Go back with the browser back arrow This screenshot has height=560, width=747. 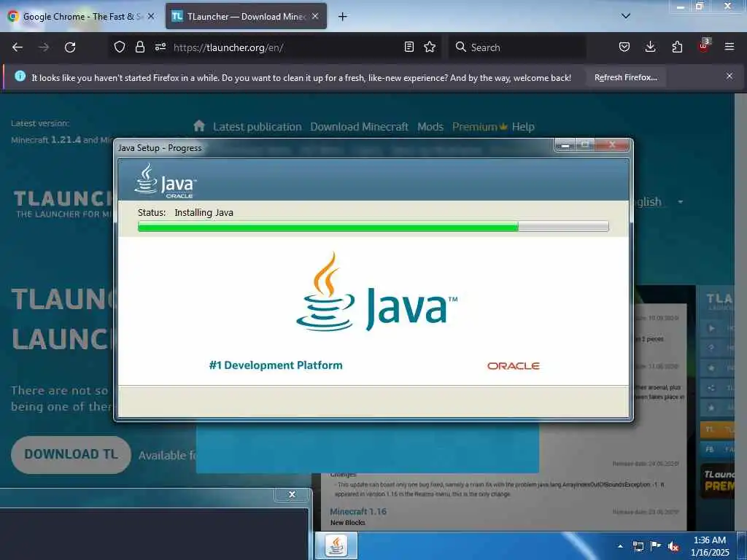(18, 47)
